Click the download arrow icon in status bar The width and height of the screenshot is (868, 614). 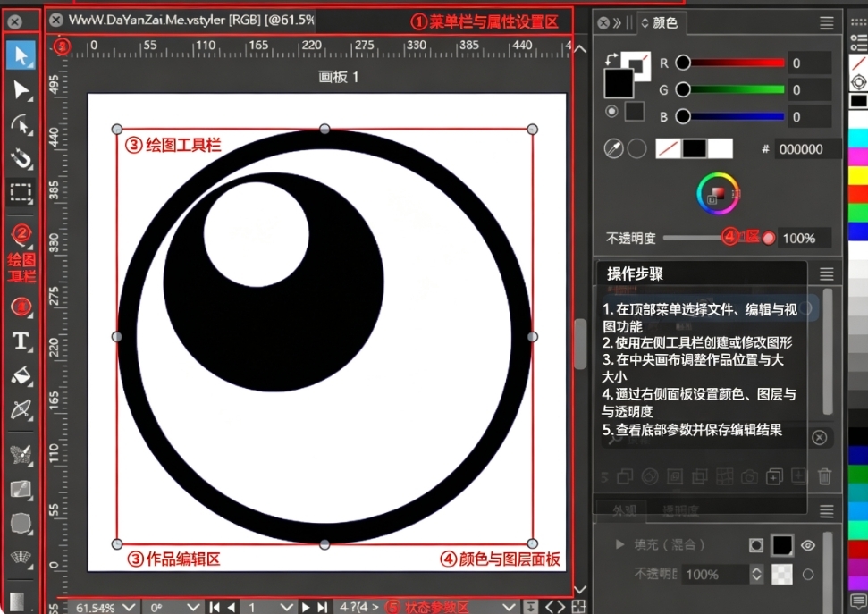530,607
